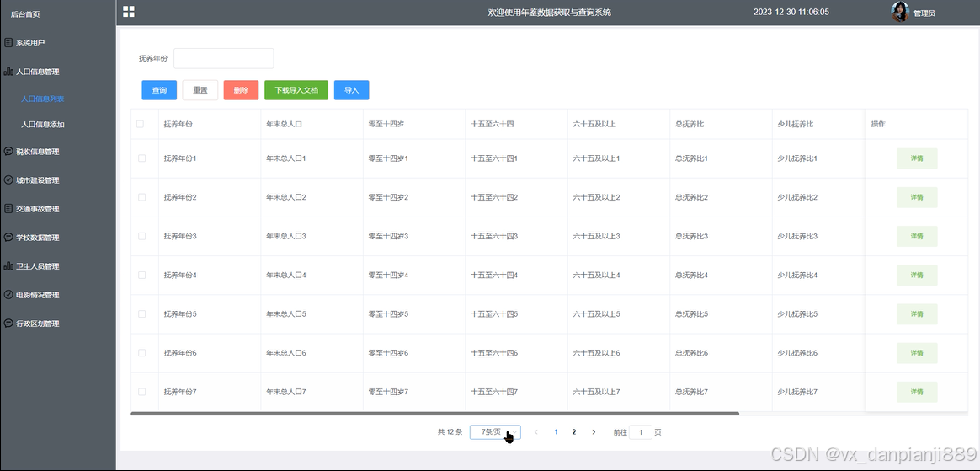This screenshot has height=471, width=980.
Task: Open the 7条/页 page size dropdown
Action: pos(495,432)
